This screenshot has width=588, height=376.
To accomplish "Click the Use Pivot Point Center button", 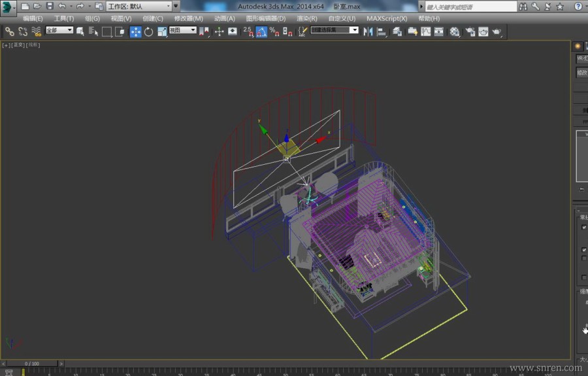I will 204,32.
